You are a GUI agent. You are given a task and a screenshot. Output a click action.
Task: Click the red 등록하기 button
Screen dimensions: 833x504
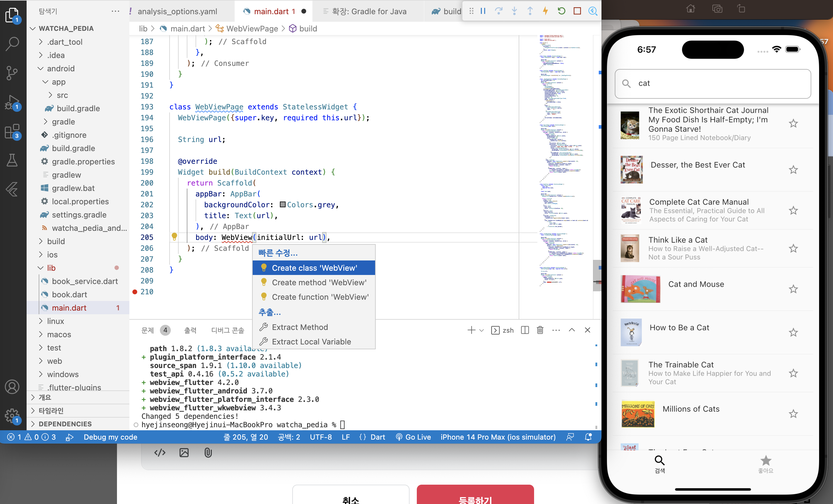(475, 495)
